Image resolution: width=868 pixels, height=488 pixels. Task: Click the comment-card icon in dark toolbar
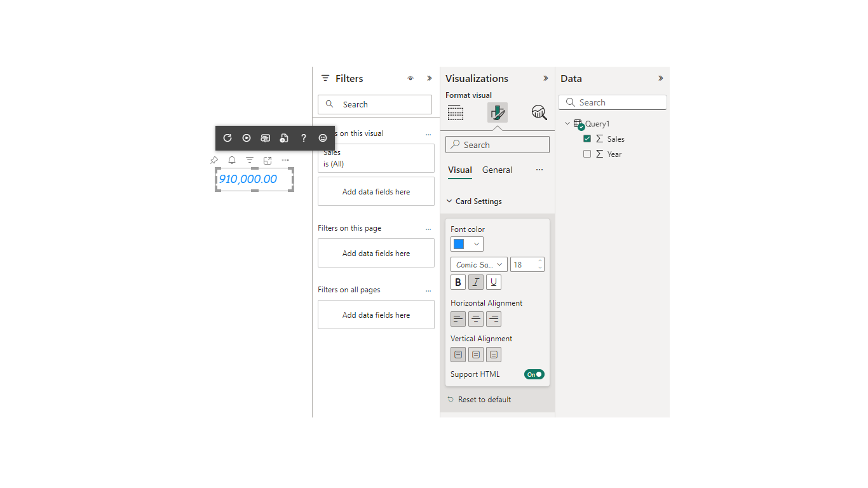pos(266,138)
